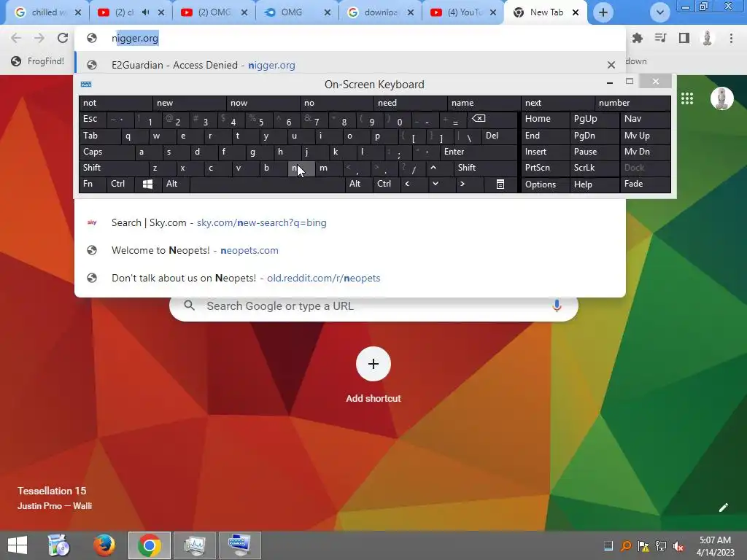Click the 'Search Google or type a URL' box

pyautogui.click(x=373, y=306)
